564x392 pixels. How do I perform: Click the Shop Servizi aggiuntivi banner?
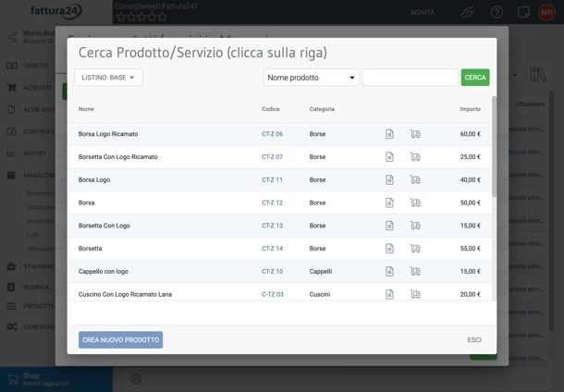pyautogui.click(x=56, y=379)
